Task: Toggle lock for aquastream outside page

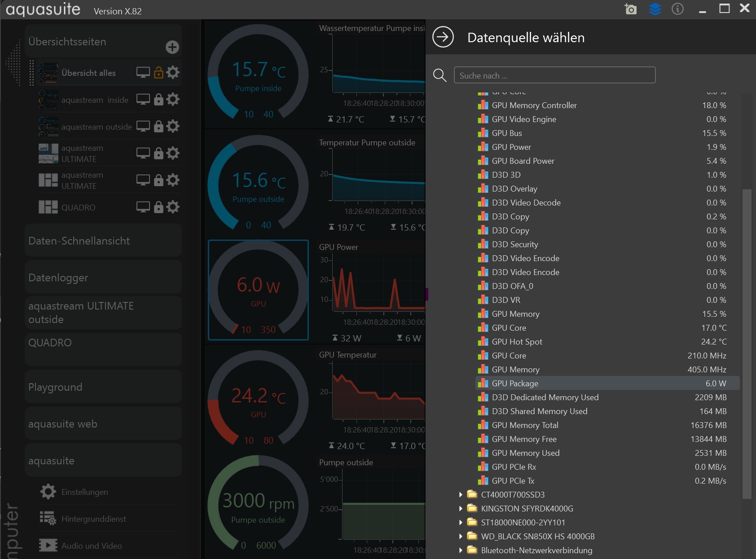Action: click(x=158, y=127)
